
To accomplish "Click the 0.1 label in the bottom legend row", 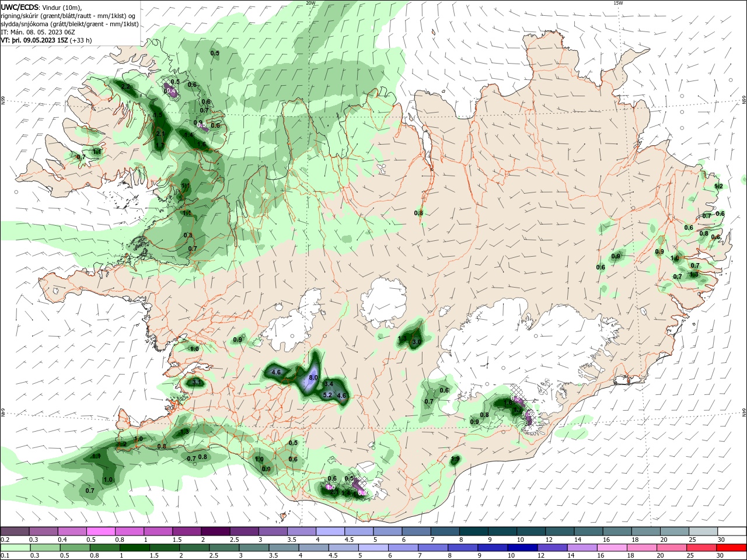I will pos(4,555).
